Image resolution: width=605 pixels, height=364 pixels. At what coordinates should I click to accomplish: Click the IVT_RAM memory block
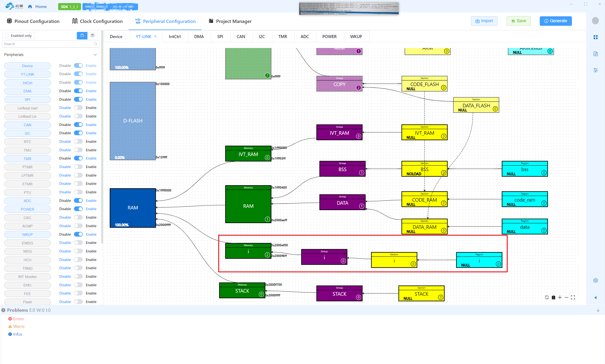click(x=248, y=154)
